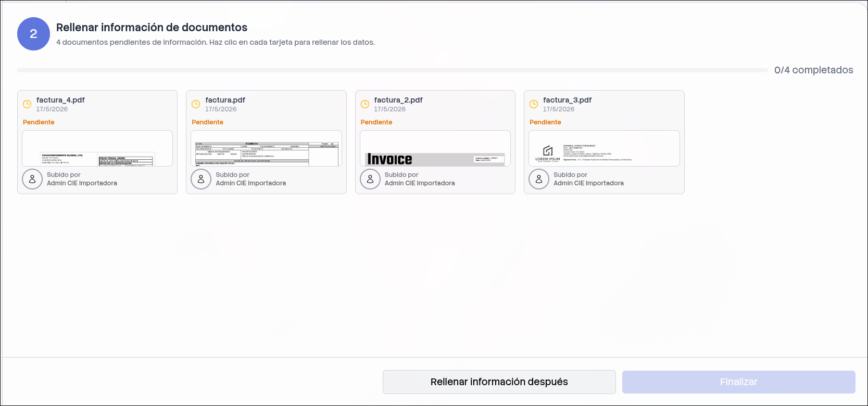Open the factura_2.pdf Invoice preview thumbnail

pyautogui.click(x=435, y=148)
